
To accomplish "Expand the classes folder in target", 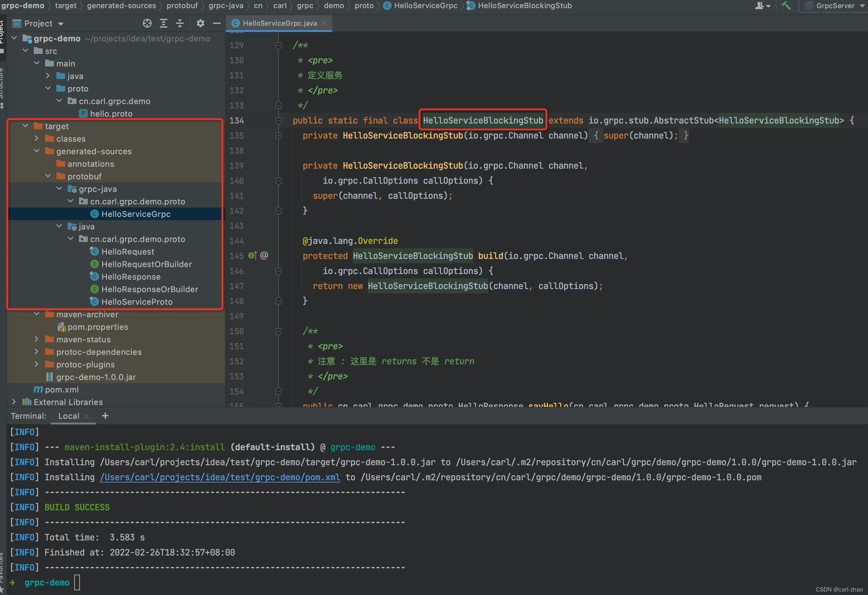I will pos(37,139).
